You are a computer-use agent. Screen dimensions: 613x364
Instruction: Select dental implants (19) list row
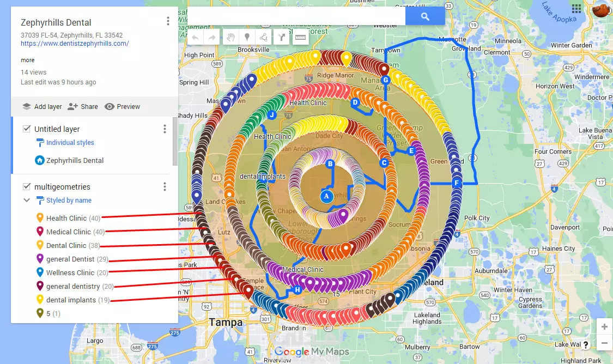click(x=78, y=300)
